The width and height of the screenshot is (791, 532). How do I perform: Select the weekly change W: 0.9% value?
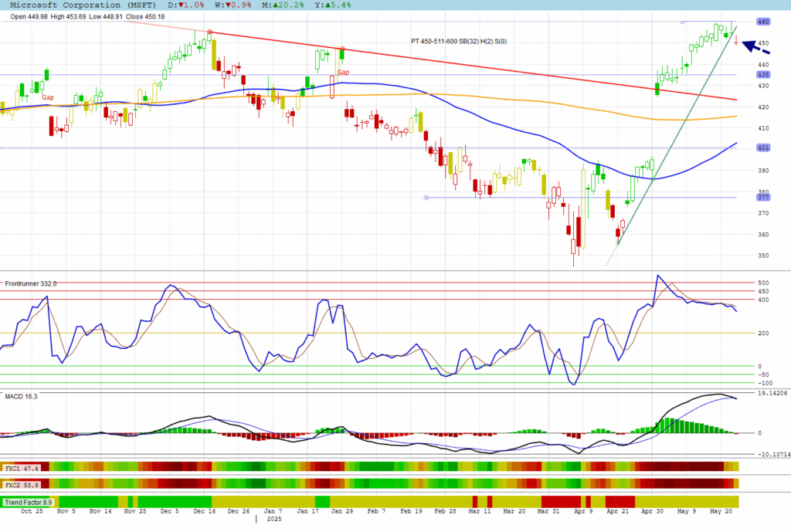coord(233,5)
